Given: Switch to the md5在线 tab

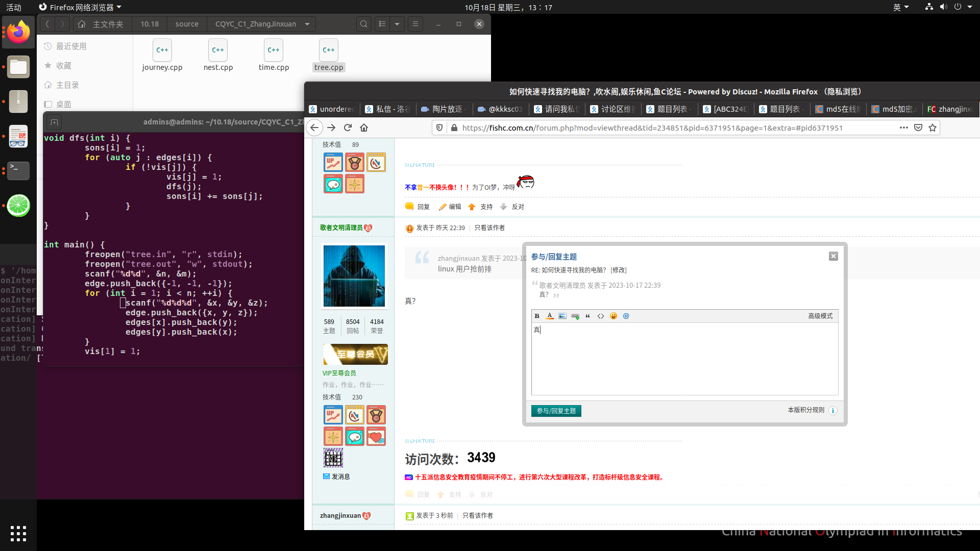Looking at the screenshot, I should (838, 109).
